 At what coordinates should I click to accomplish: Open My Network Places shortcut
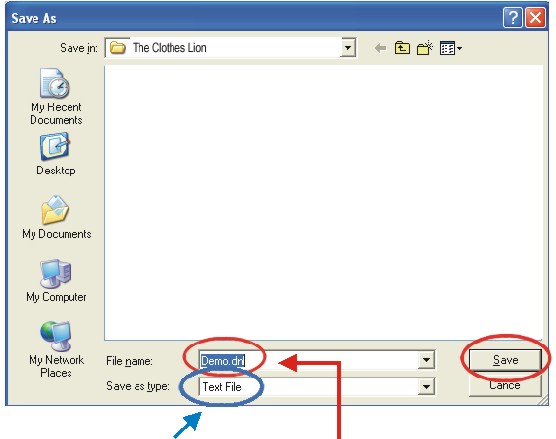click(x=56, y=350)
